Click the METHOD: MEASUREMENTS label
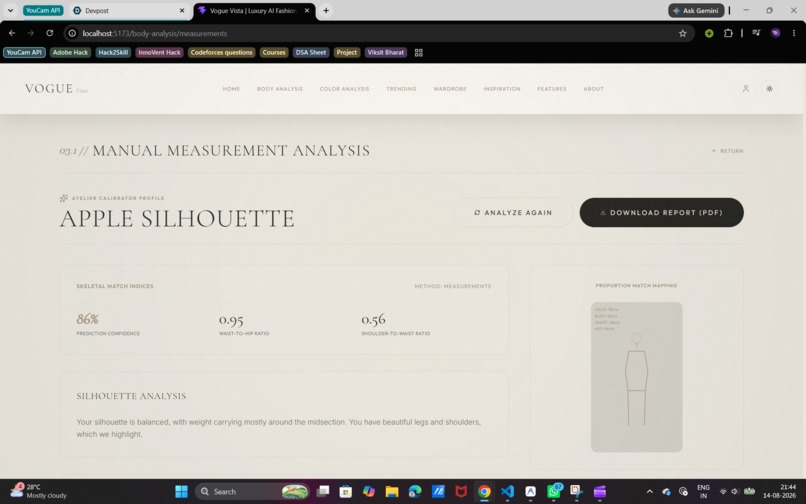Screen dimensions: 806x504 click(x=453, y=286)
